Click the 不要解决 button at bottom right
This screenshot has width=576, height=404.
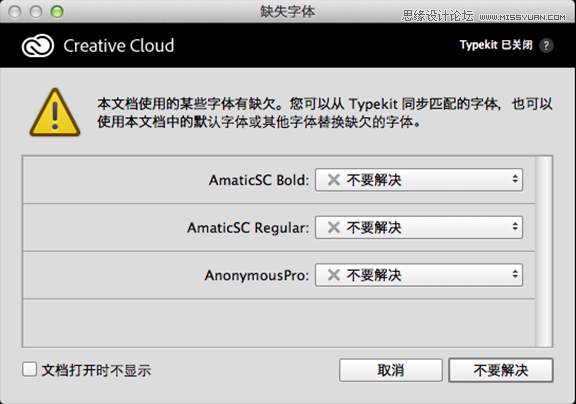point(501,370)
